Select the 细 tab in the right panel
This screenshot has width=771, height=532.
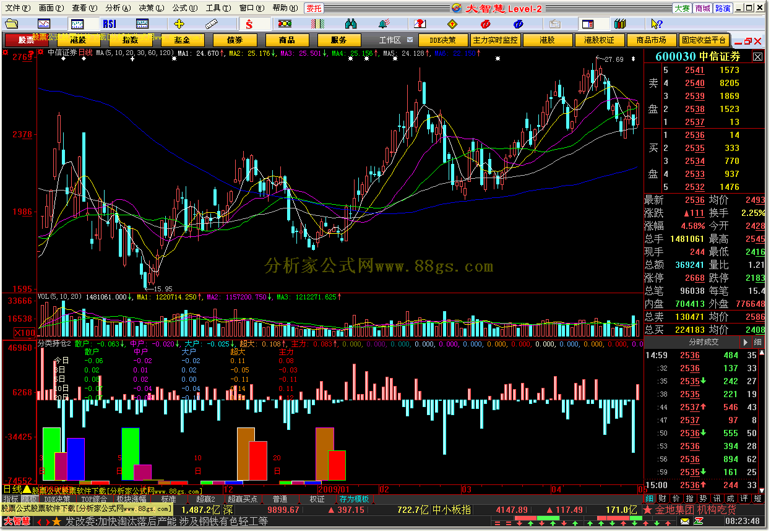(649, 499)
